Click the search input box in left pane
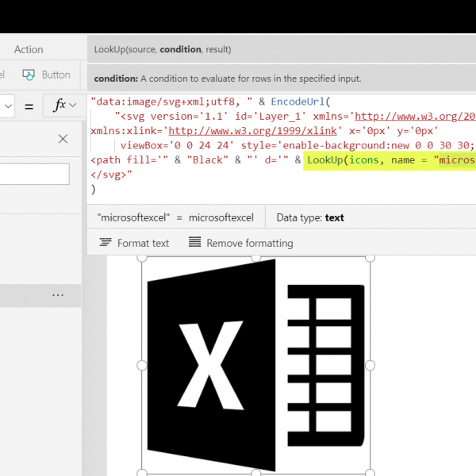This screenshot has height=476, width=476. 34,174
